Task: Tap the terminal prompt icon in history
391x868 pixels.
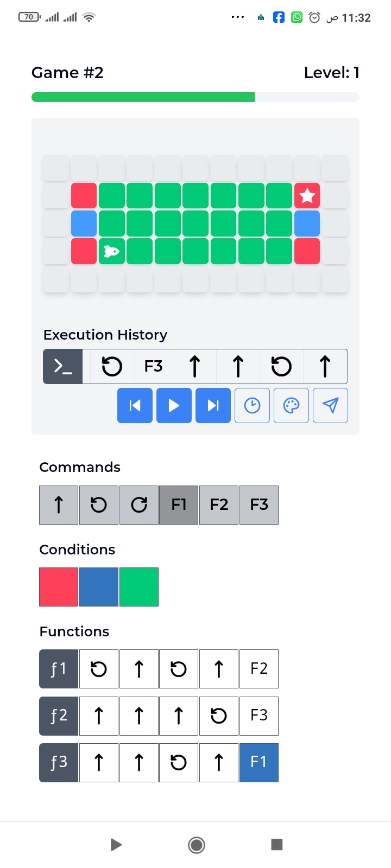Action: click(x=63, y=367)
